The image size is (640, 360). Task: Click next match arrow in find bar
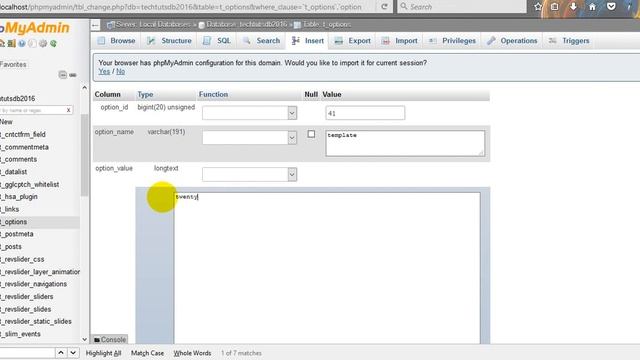pyautogui.click(x=73, y=353)
